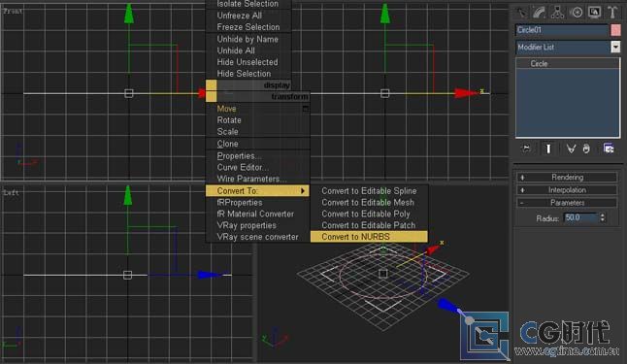Image resolution: width=627 pixels, height=364 pixels.
Task: Choose Convert to Editable Mesh
Action: coord(369,203)
